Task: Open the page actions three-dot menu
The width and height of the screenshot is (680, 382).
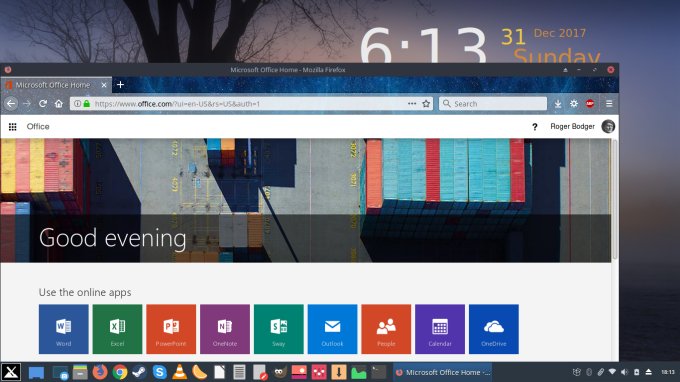Action: (412, 104)
